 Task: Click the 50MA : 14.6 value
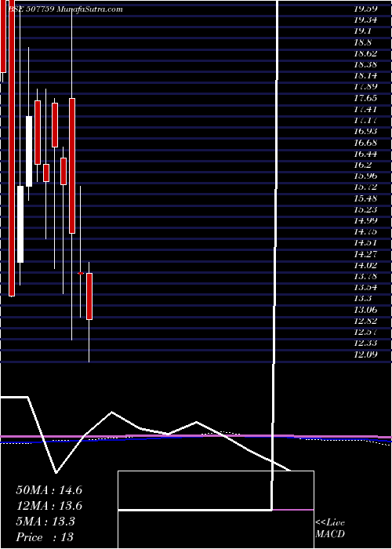[49, 490]
